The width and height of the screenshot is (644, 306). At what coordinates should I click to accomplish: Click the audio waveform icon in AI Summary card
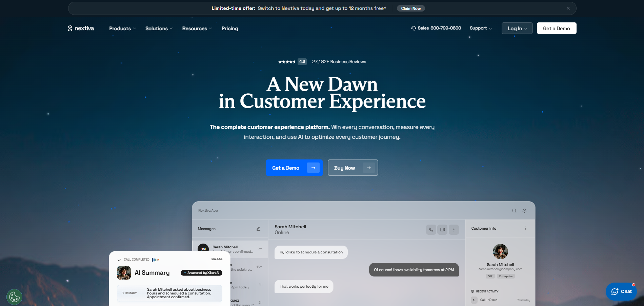[x=156, y=260]
